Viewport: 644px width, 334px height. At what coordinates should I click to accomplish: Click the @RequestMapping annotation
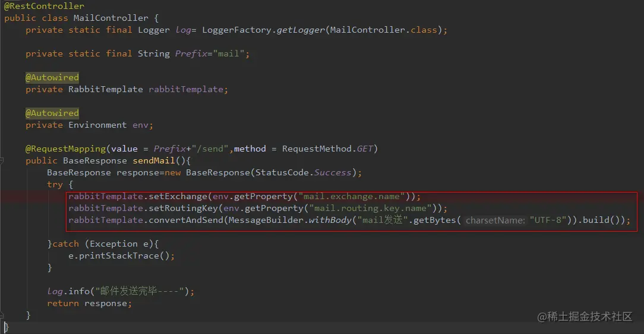66,149
